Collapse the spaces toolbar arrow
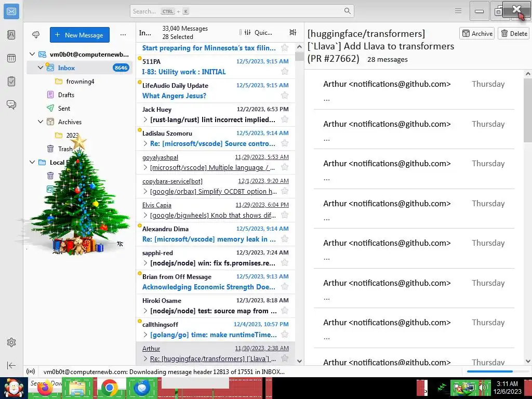The height and width of the screenshot is (399, 532). click(x=11, y=365)
